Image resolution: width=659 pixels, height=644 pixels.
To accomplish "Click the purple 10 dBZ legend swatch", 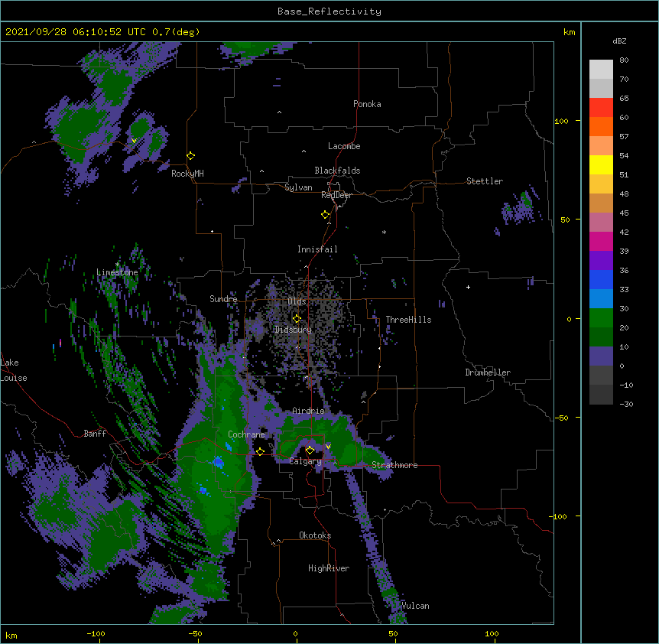I will pyautogui.click(x=601, y=356).
